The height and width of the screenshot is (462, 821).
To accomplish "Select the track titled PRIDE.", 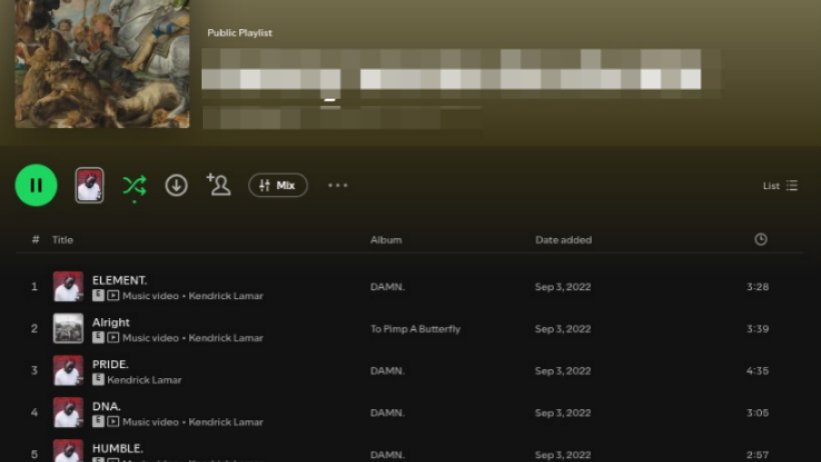I will pyautogui.click(x=110, y=364).
